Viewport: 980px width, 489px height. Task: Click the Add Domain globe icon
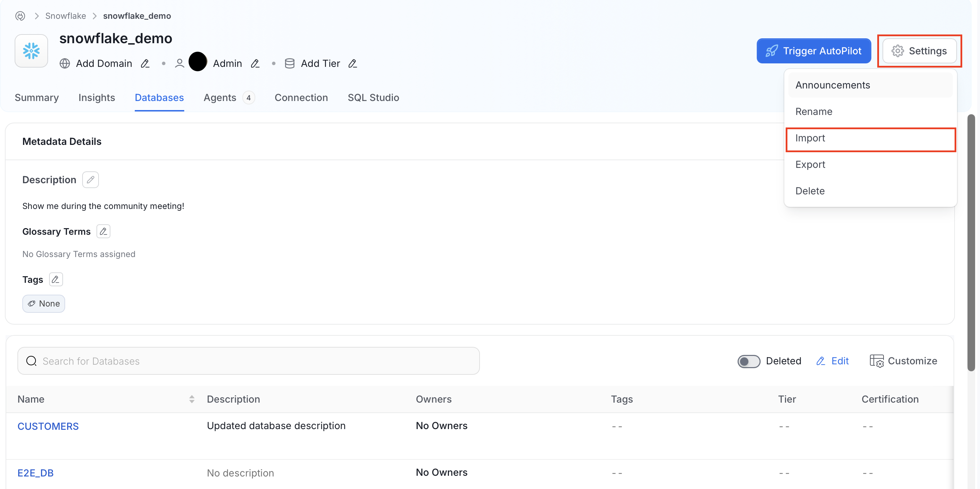(65, 63)
